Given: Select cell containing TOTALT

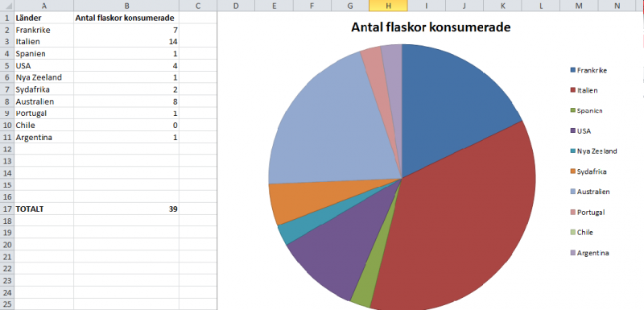Looking at the screenshot, I should (x=44, y=209).
